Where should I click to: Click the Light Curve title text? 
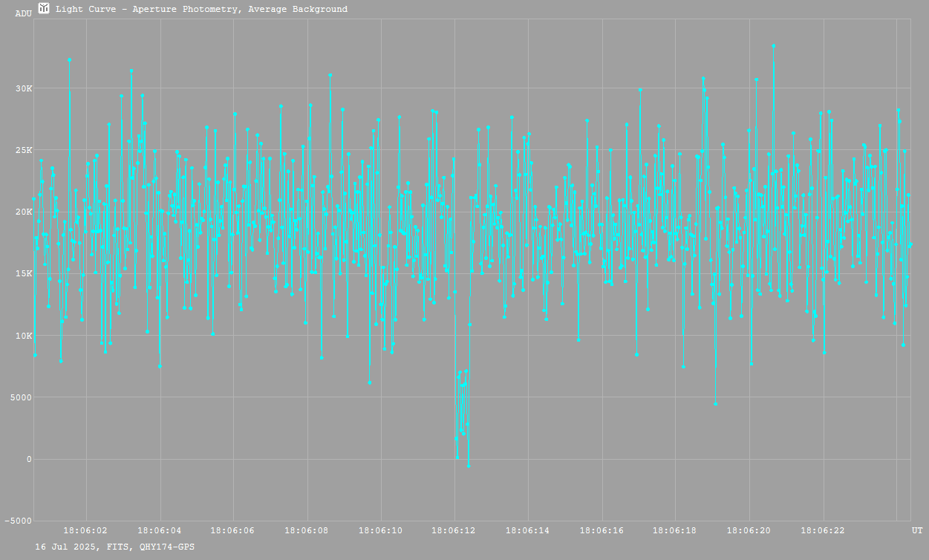(x=201, y=10)
